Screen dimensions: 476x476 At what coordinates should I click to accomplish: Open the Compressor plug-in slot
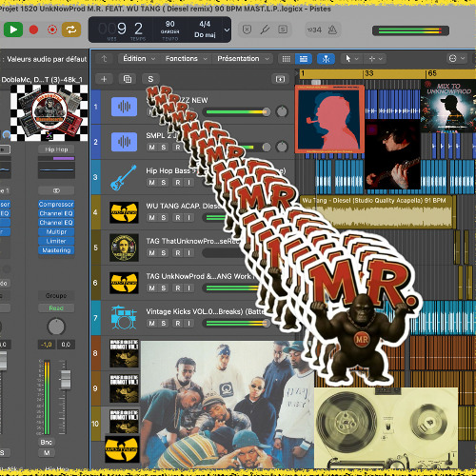point(56,204)
